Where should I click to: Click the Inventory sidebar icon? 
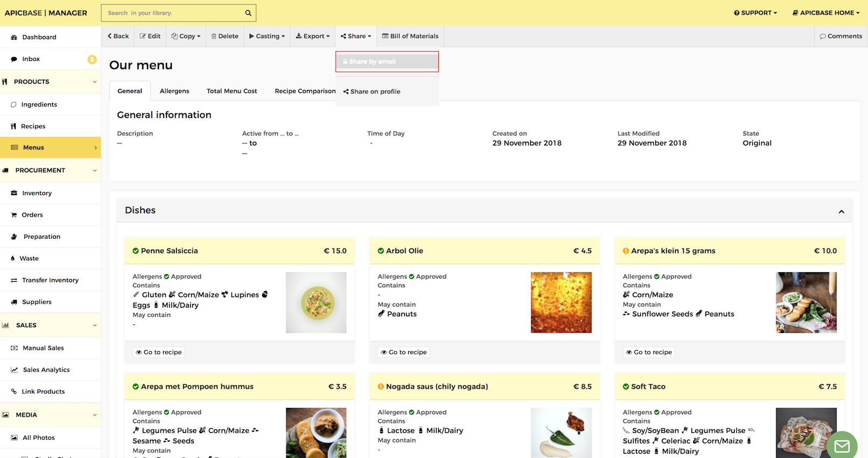point(14,193)
